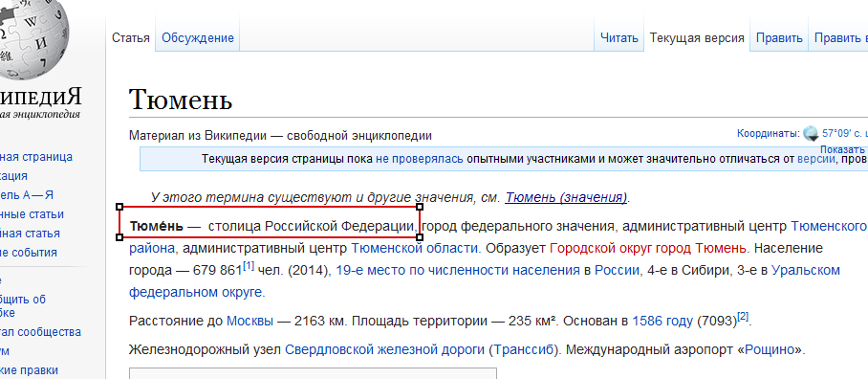Click the red Городской округ город Тюмень link

tap(648, 248)
